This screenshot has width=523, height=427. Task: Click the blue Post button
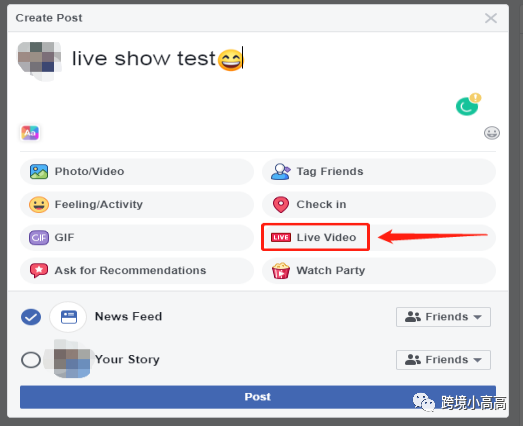point(257,397)
